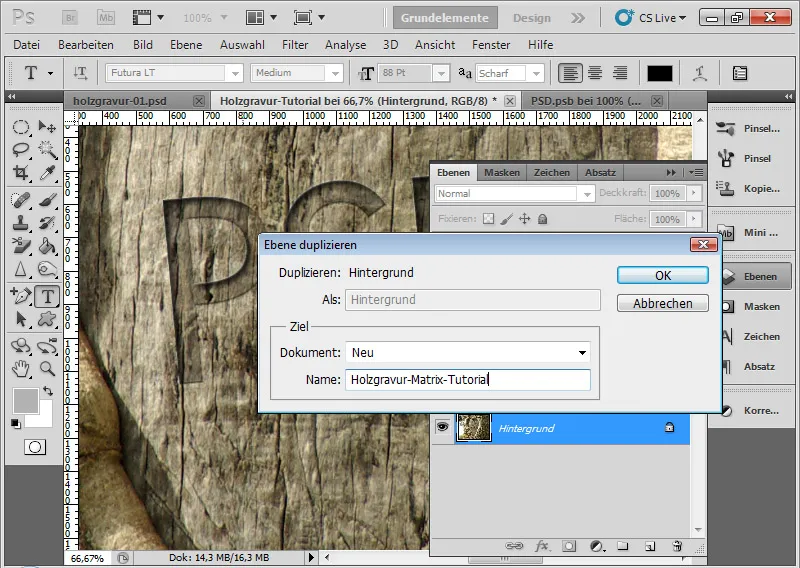
Task: Toggle text orientation icon
Action: 80,73
